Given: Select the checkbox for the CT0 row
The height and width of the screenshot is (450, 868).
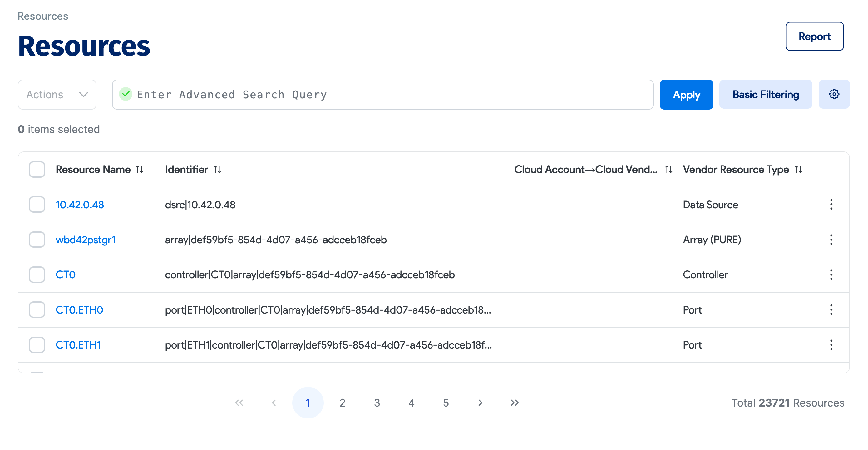Looking at the screenshot, I should [37, 275].
